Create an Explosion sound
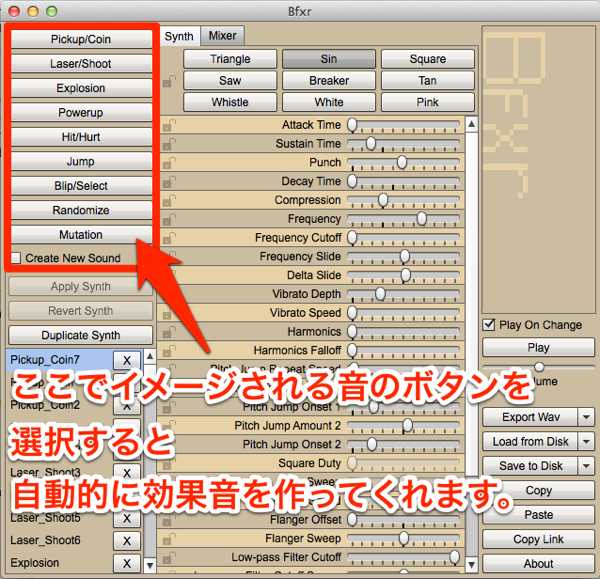Screen dimensions: 600x579 [x=81, y=88]
